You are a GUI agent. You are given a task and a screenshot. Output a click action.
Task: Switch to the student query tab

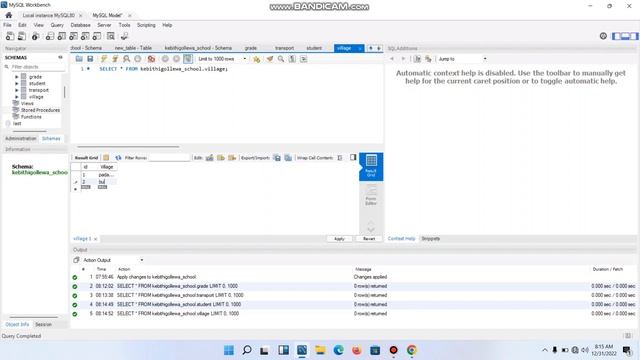point(314,48)
